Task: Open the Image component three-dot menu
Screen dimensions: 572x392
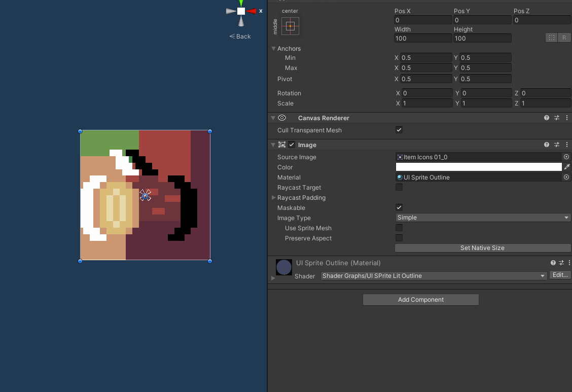Action: coord(566,145)
